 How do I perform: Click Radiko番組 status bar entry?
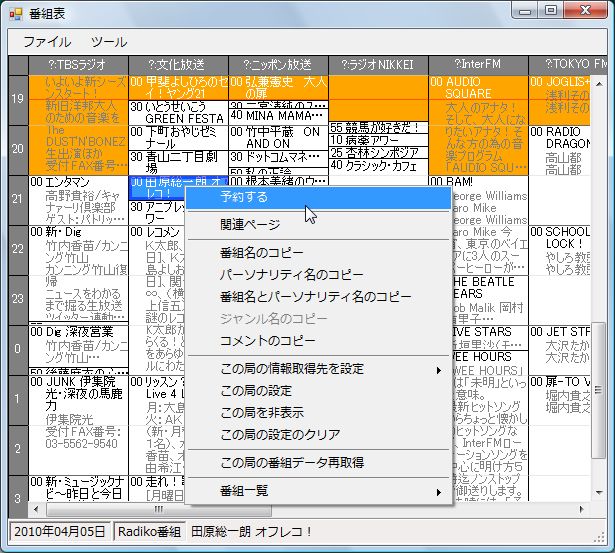click(x=149, y=532)
